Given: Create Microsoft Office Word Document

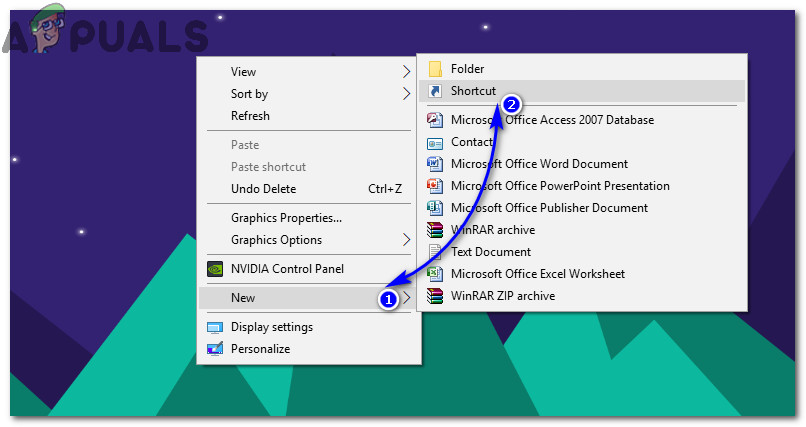Looking at the screenshot, I should [582, 164].
